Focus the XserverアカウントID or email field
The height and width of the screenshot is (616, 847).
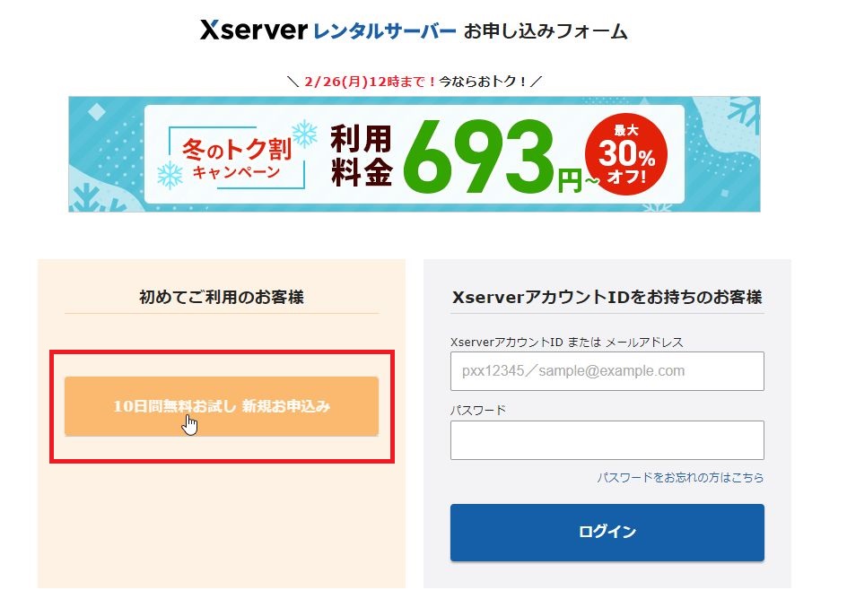tap(607, 371)
